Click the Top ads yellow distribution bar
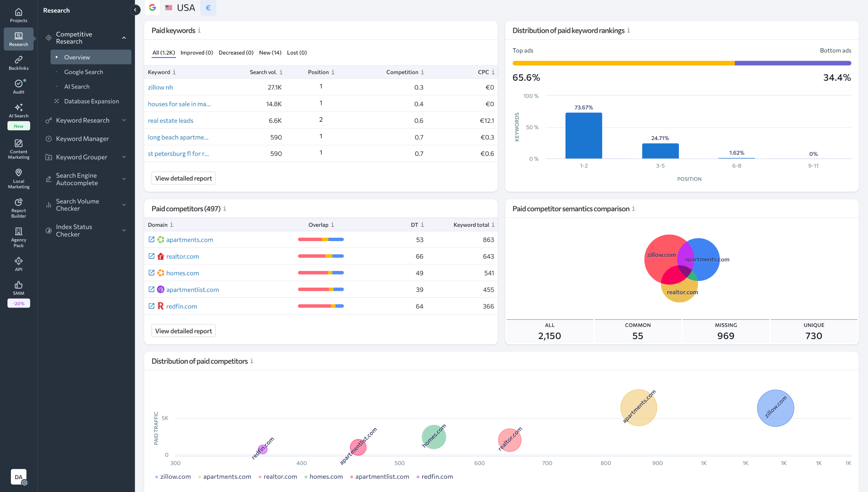868x492 pixels. click(x=623, y=63)
